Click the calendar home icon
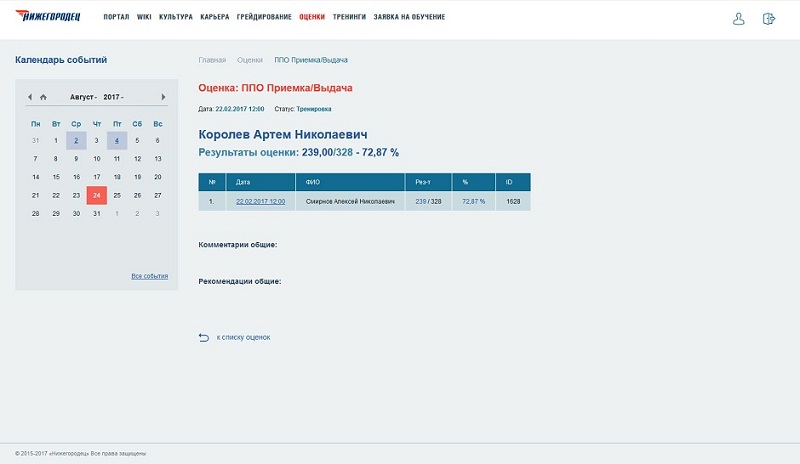This screenshot has width=800, height=464. (x=43, y=97)
